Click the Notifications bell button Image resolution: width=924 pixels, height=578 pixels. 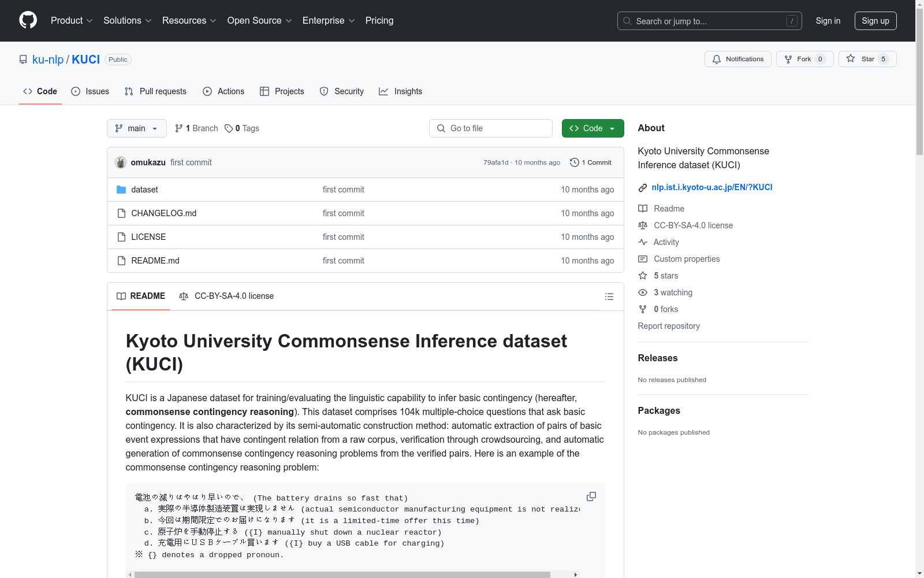tap(737, 59)
